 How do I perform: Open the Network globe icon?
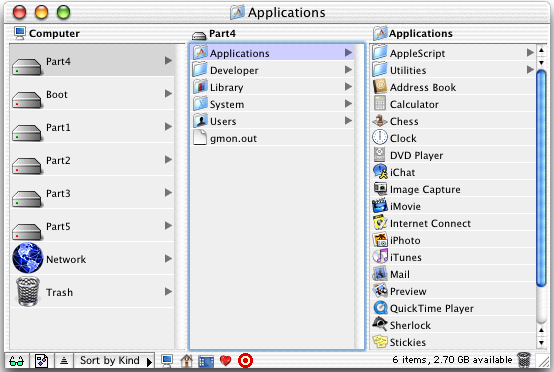coord(28,258)
